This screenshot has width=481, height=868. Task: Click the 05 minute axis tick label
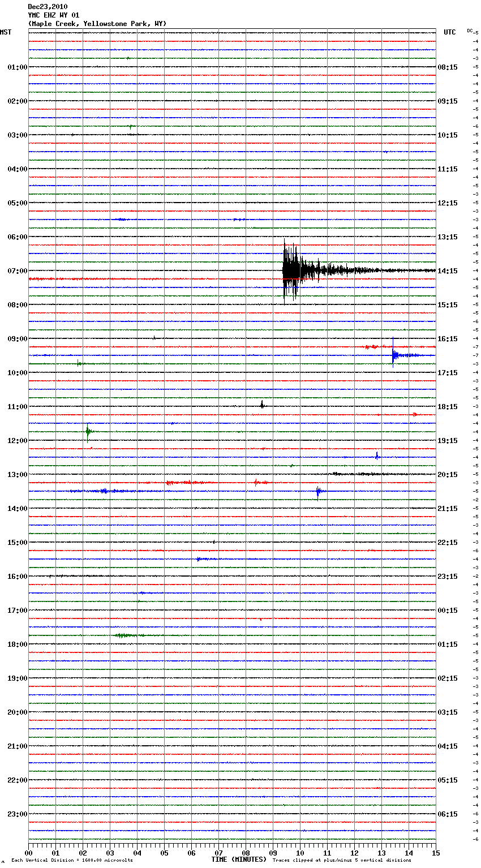[164, 853]
